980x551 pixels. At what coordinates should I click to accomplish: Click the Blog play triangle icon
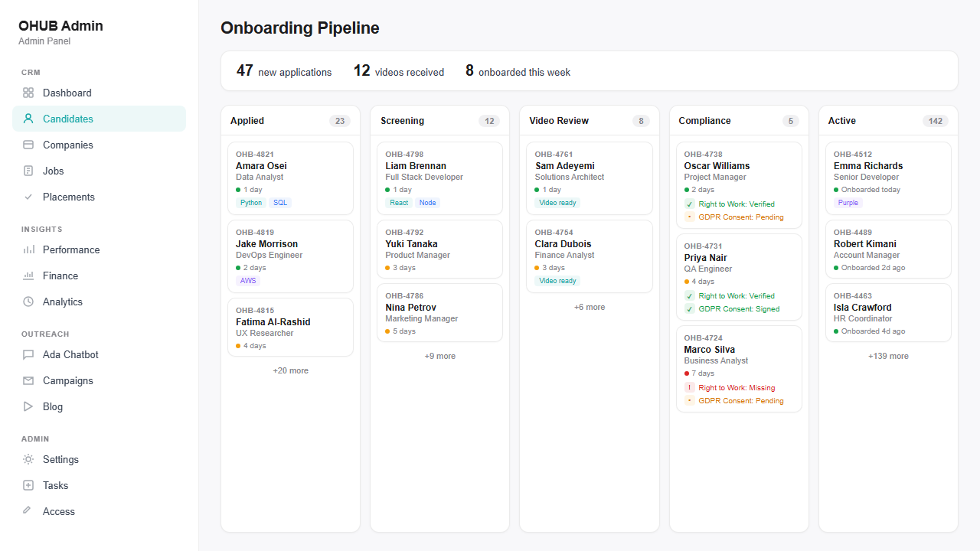[28, 406]
